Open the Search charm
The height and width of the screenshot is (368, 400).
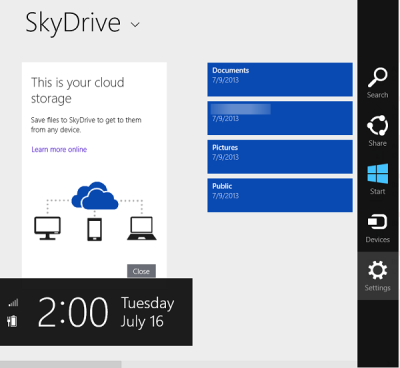tap(378, 83)
